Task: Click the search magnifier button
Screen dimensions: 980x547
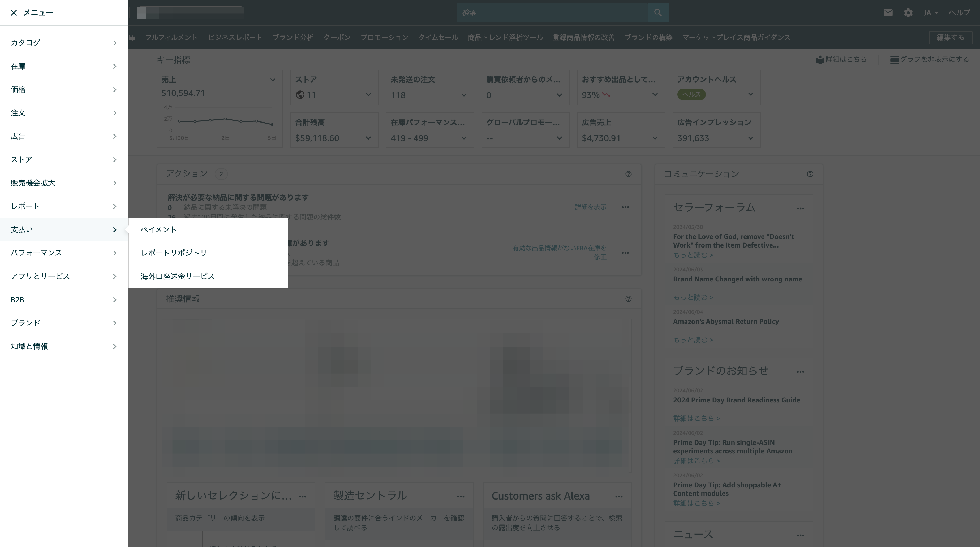Action: [658, 12]
